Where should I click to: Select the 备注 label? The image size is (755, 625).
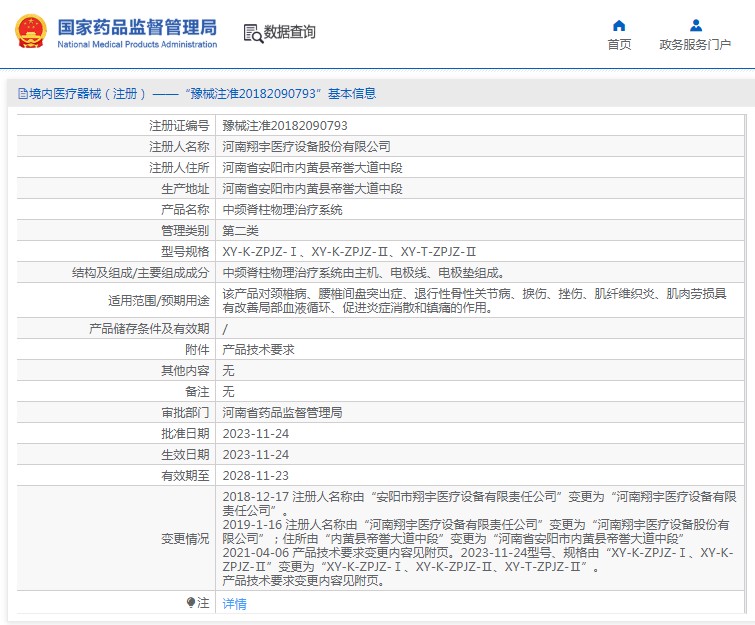tap(197, 391)
